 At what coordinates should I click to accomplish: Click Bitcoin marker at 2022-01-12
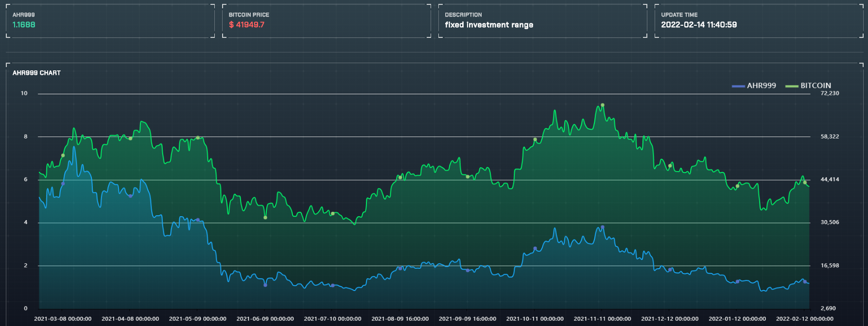tap(737, 186)
